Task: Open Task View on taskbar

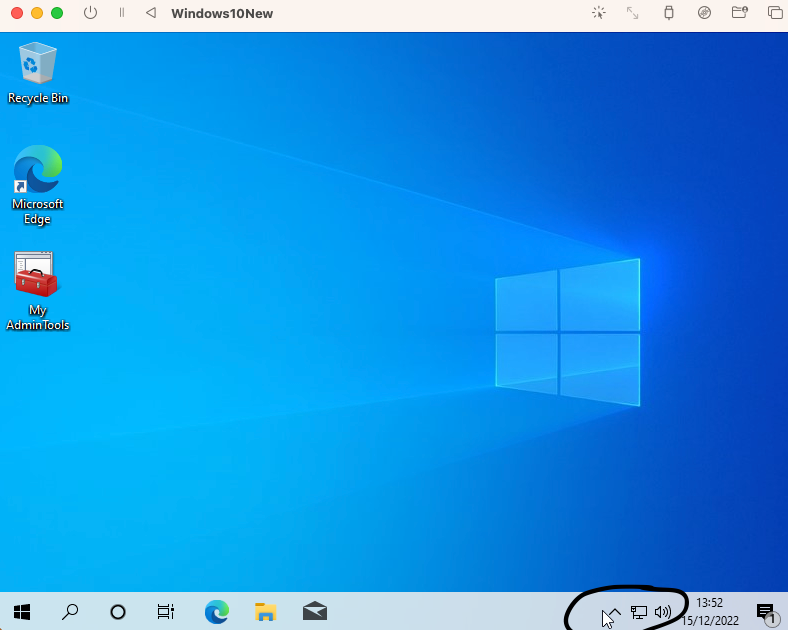Action: (x=165, y=612)
